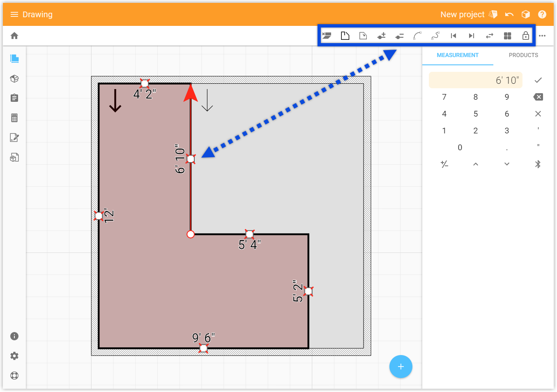The image size is (557, 392).
Task: Open the package sidebar icon
Action: 14,157
